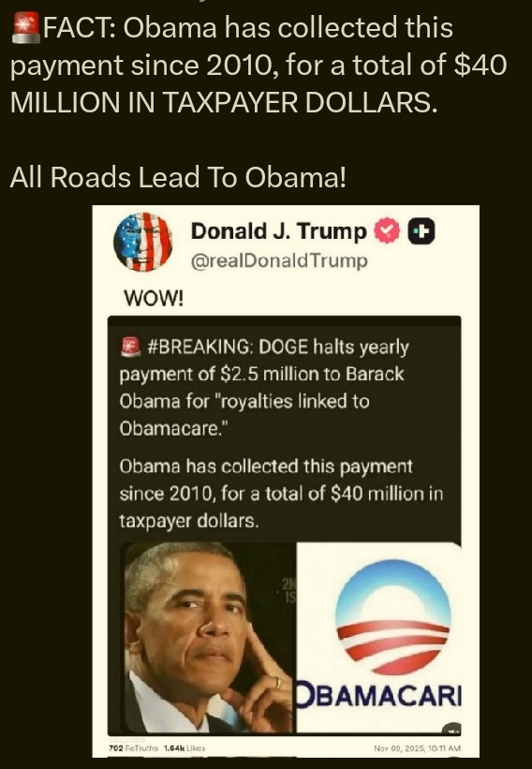Click the "All Roads Lead To Obama!" line
Image resolution: width=532 pixels, height=769 pixels.
(x=178, y=177)
